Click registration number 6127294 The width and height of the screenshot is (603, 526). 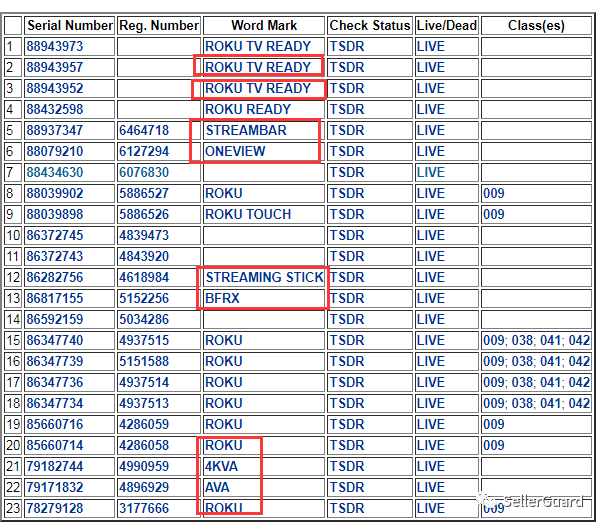tap(144, 151)
